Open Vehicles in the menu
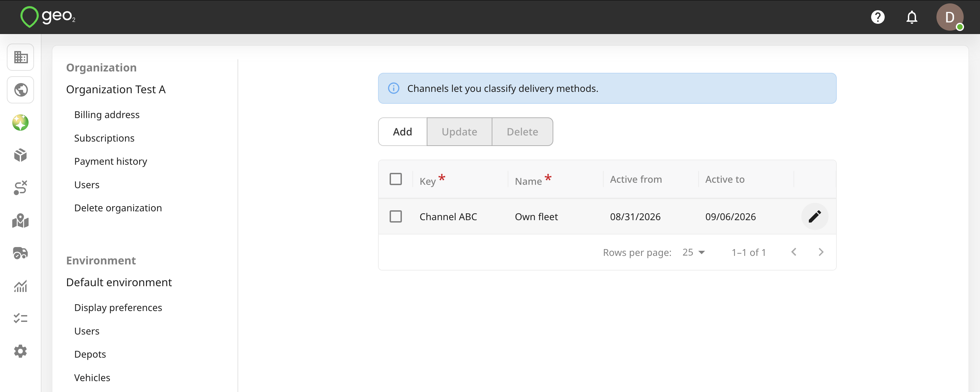This screenshot has width=980, height=392. pos(92,377)
